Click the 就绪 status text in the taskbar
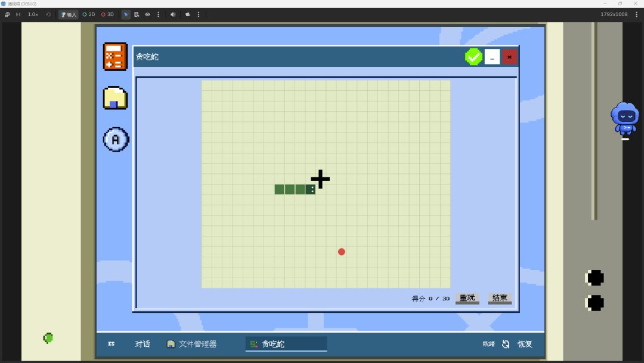This screenshot has height=363, width=644. 489,344
